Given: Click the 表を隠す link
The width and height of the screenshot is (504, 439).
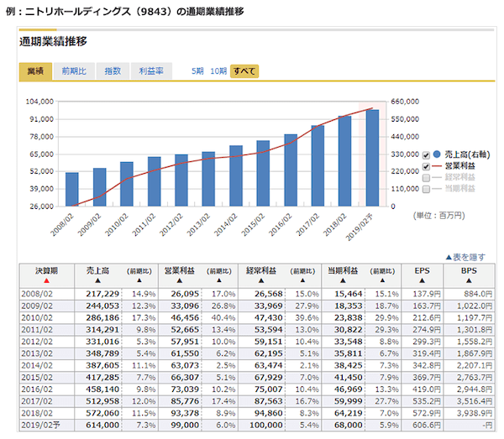Looking at the screenshot, I should coord(465,257).
